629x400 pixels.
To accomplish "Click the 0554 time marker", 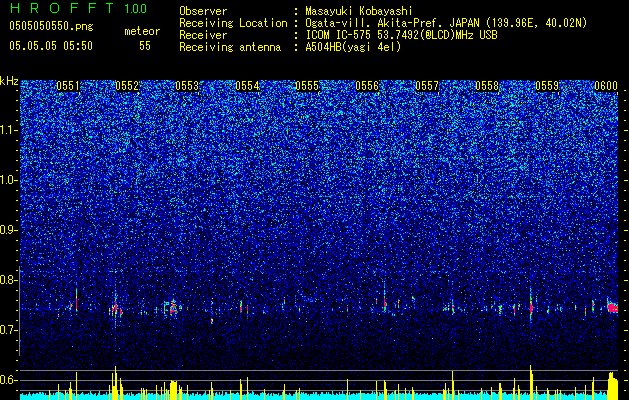I will tap(247, 86).
